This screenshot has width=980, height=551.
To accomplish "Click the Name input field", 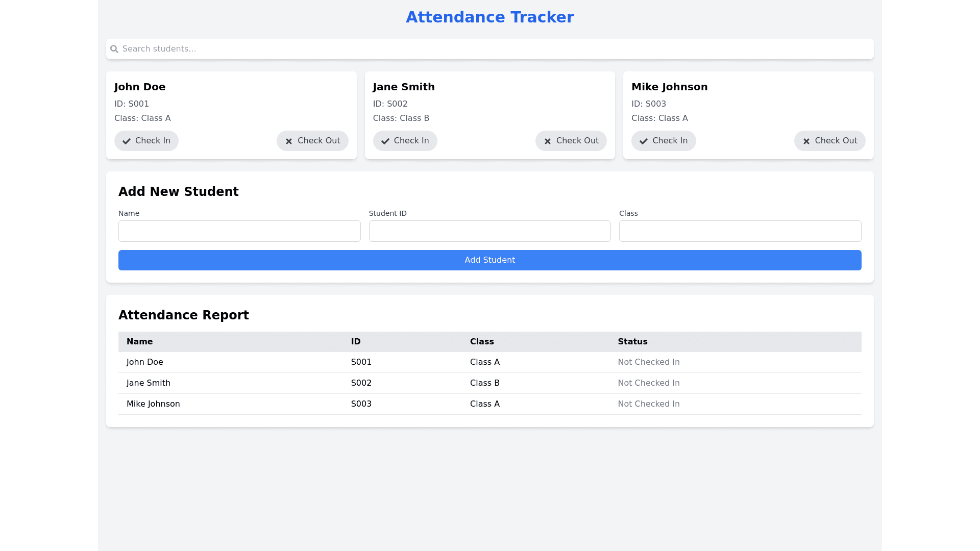I will pyautogui.click(x=239, y=231).
